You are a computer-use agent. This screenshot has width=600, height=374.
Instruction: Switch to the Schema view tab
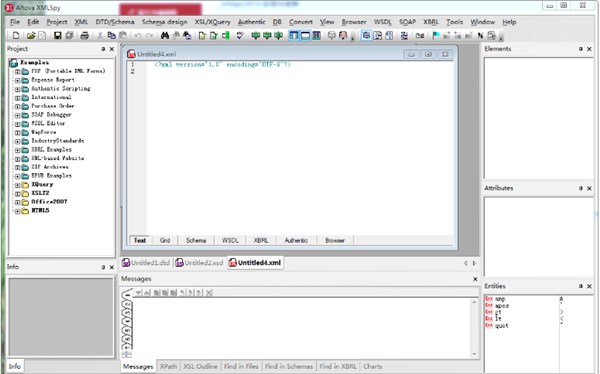tap(196, 240)
